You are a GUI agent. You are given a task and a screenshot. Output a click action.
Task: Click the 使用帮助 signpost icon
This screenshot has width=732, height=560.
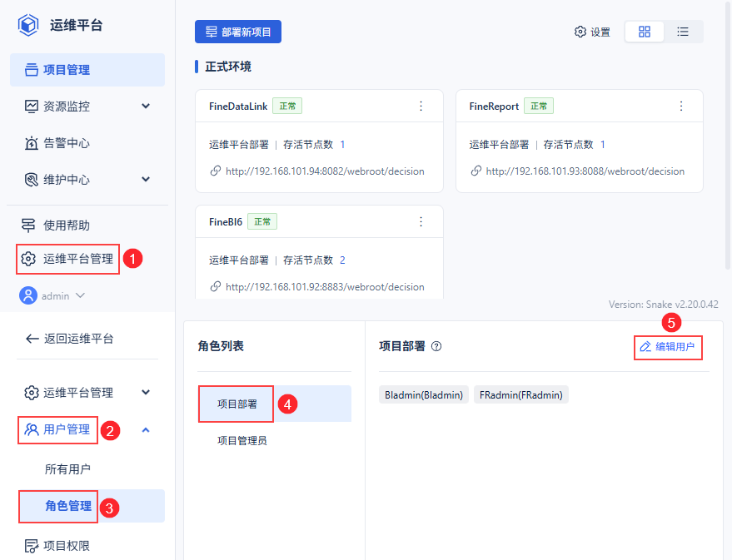(28, 225)
